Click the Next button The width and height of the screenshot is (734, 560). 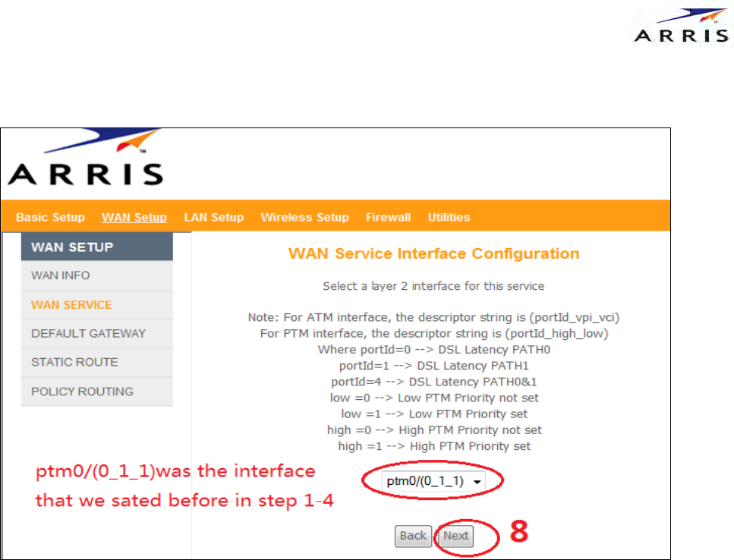coord(456,536)
